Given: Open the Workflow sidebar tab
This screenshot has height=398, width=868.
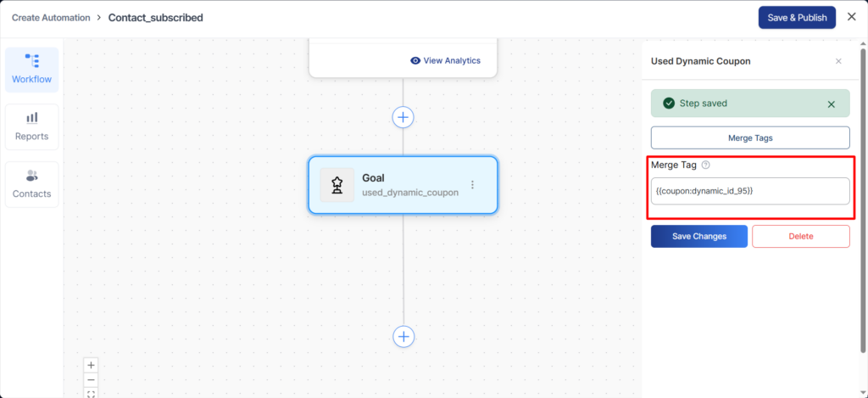Looking at the screenshot, I should coord(31,70).
